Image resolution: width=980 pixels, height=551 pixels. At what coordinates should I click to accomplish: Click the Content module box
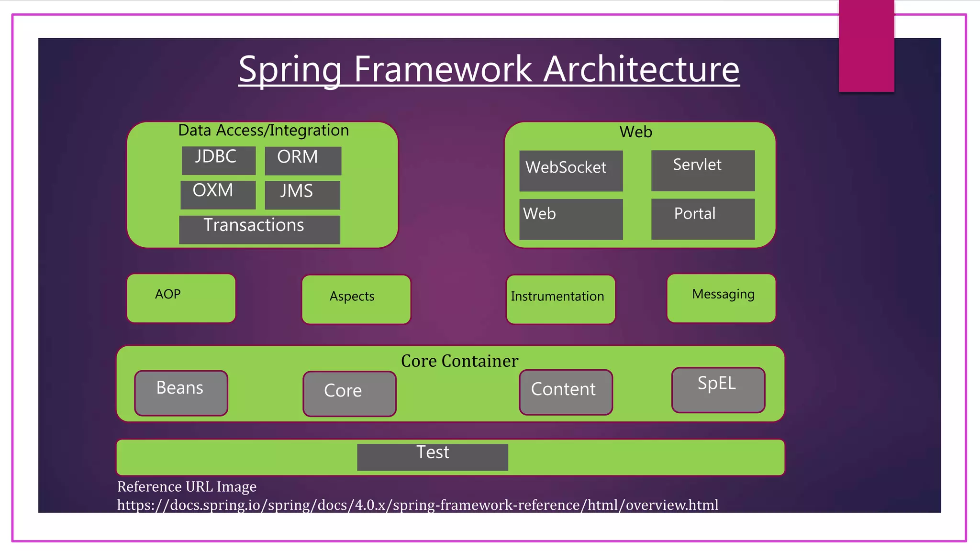pos(566,392)
